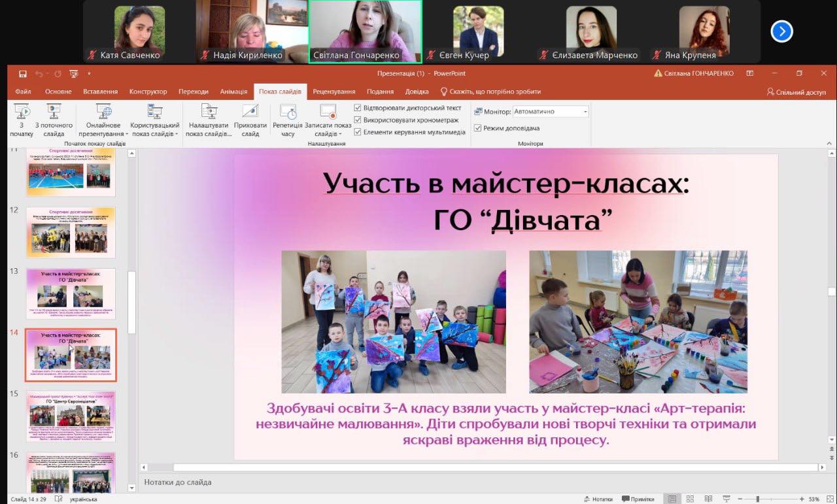This screenshot has height=504, width=837.
Task: Start Репетиція часу timing rehearsal
Action: tap(288, 120)
